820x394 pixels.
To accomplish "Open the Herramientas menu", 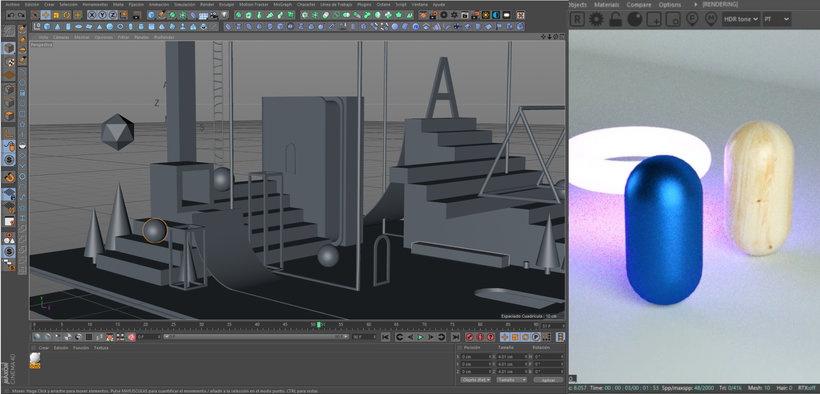I will [x=95, y=4].
